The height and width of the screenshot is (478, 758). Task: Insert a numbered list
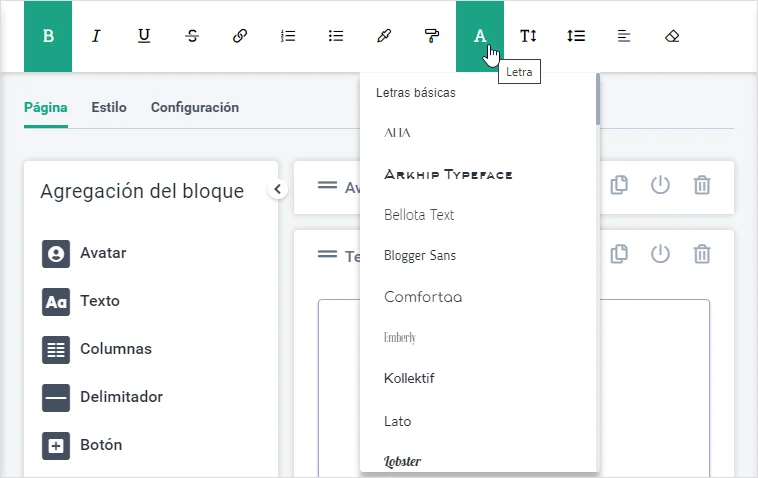click(x=288, y=36)
